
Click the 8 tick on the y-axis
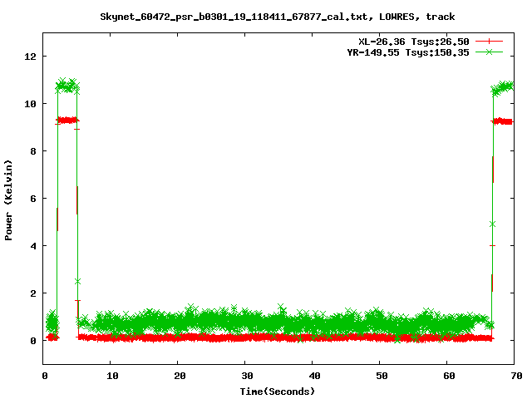33,151
